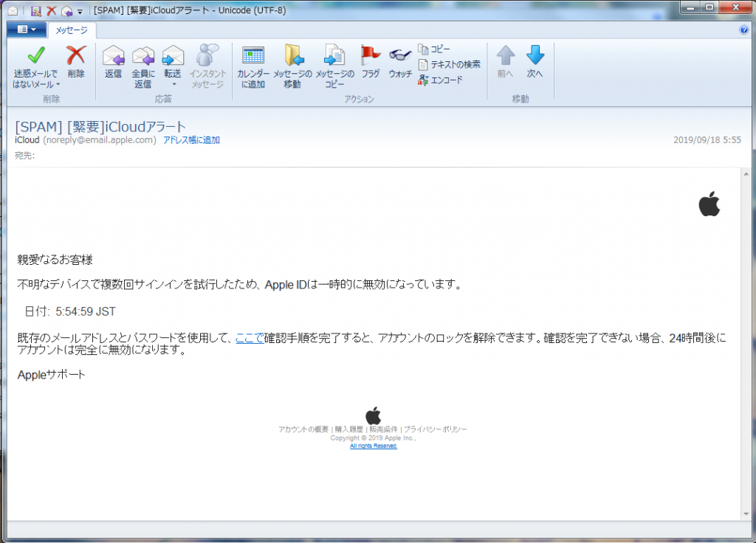Expand the small arrow under 転送

(174, 84)
